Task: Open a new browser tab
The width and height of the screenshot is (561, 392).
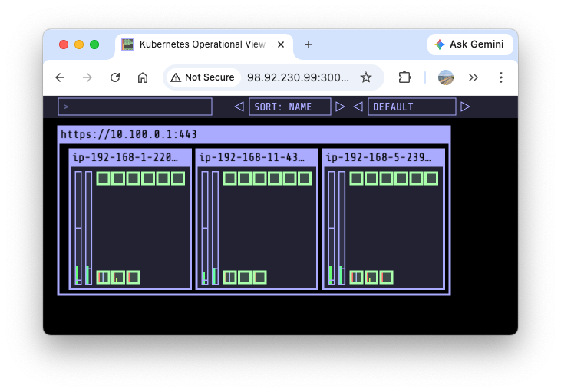Action: pos(309,44)
